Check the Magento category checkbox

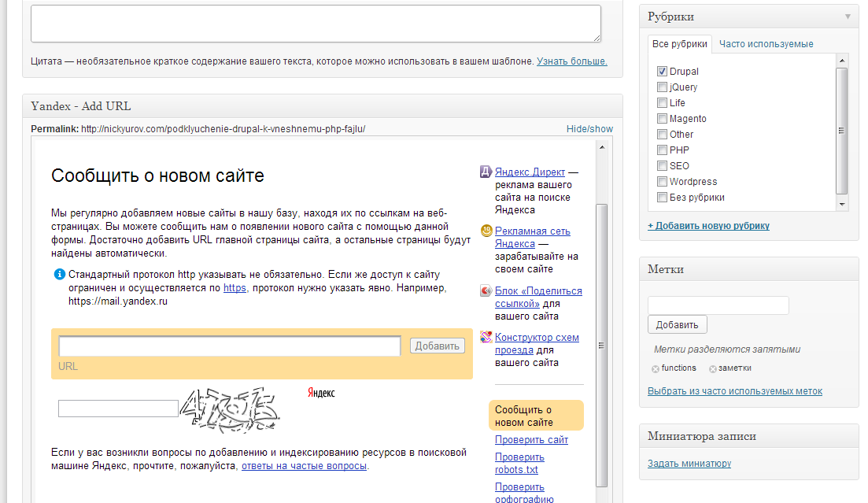(662, 119)
